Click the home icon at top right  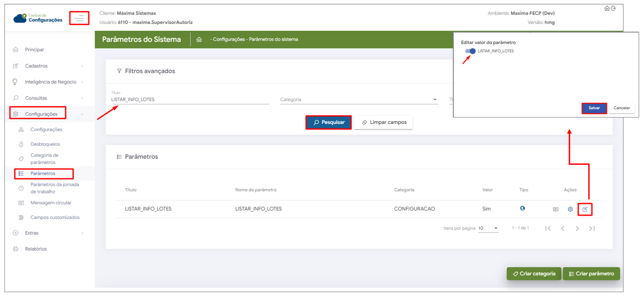coord(607,8)
